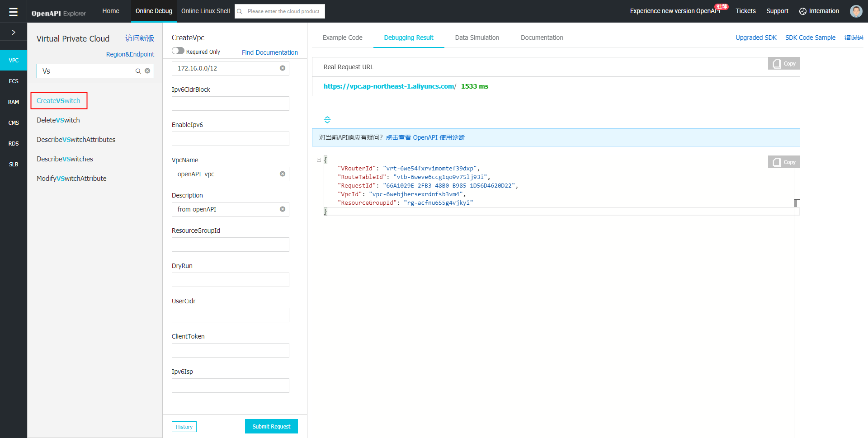Open the SDK Code Sample link
868x438 pixels.
tap(810, 38)
